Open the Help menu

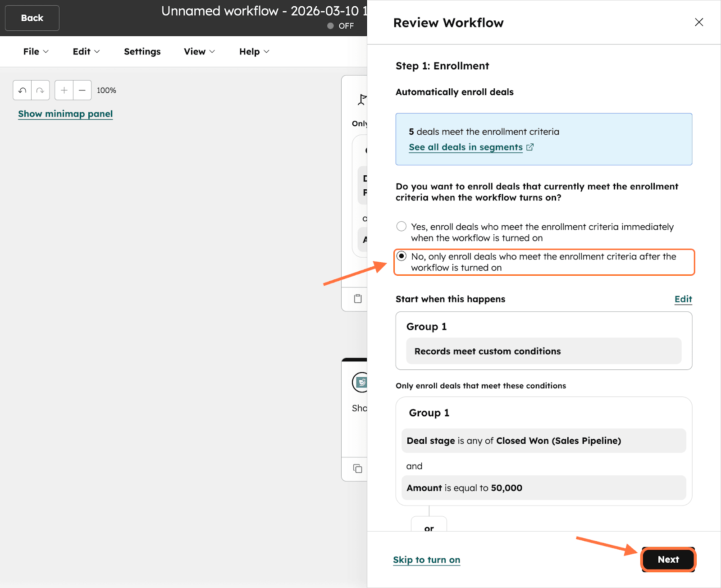point(254,51)
